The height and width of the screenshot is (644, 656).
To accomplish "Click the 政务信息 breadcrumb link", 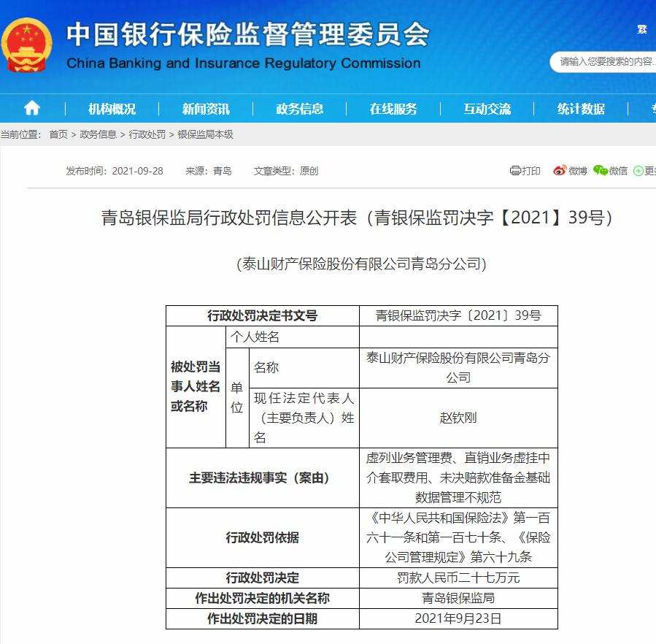I will point(98,134).
